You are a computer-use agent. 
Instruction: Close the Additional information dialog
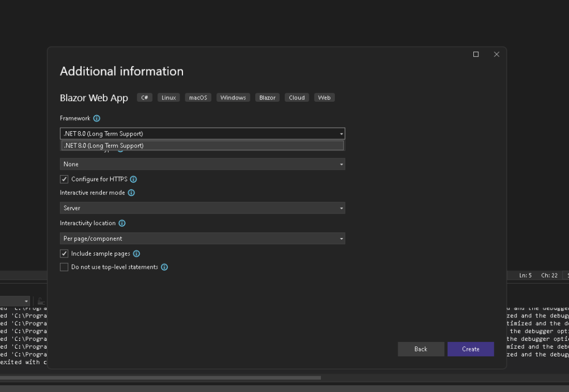(497, 54)
